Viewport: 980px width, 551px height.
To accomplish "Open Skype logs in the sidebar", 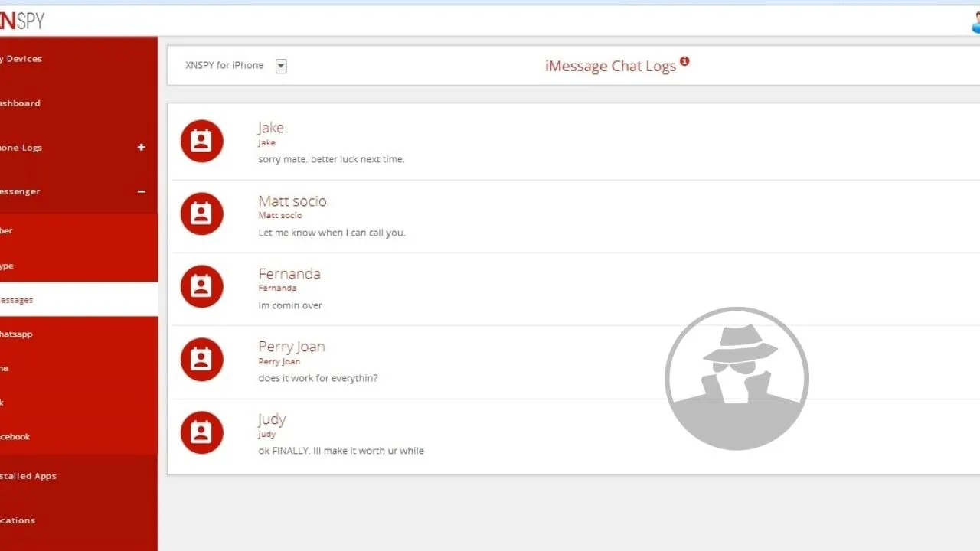I will pyautogui.click(x=7, y=266).
